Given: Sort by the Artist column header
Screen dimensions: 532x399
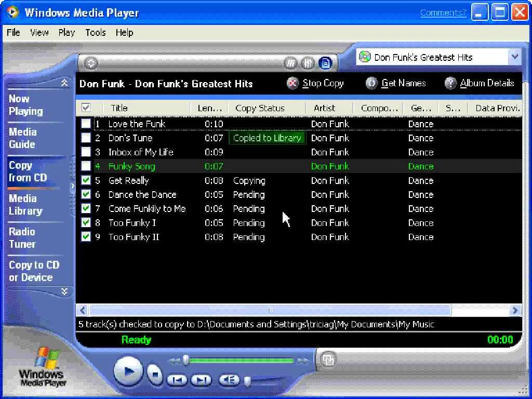Looking at the screenshot, I should point(329,108).
